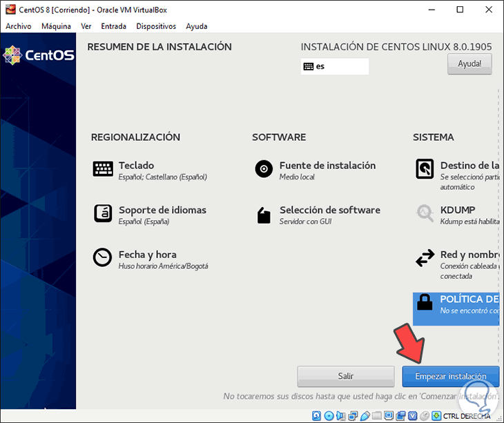Click 'Servidor con GUI' text
Screen dimensions: 504x423
(x=305, y=222)
